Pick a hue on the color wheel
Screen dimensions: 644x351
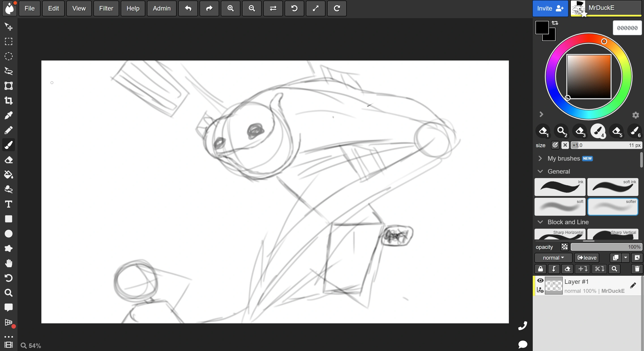pos(604,41)
